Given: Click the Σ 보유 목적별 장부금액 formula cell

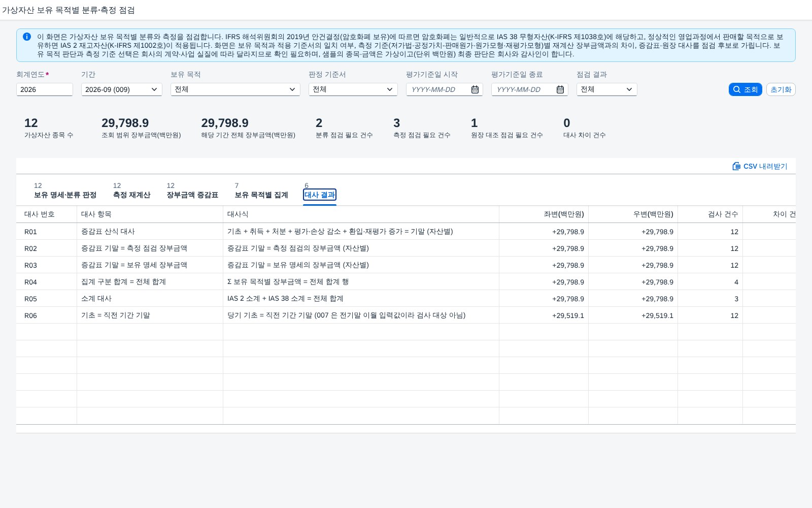Looking at the screenshot, I should pyautogui.click(x=361, y=282).
